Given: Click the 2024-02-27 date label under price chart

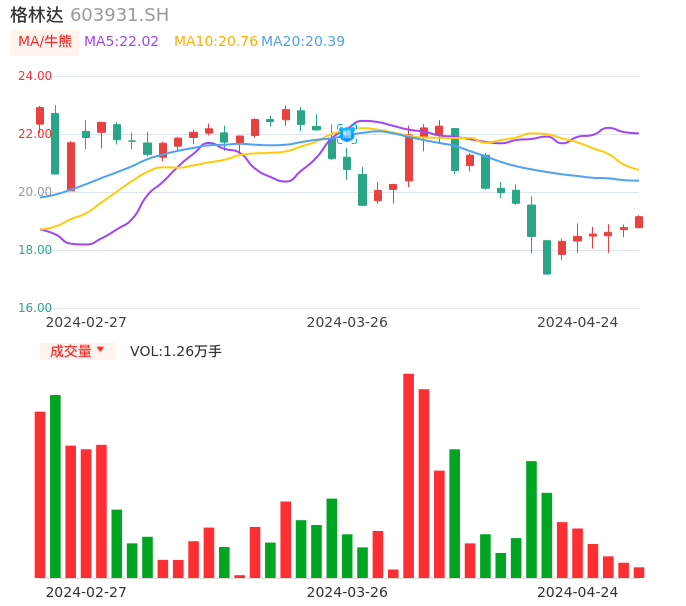Looking at the screenshot, I should pyautogui.click(x=86, y=322).
